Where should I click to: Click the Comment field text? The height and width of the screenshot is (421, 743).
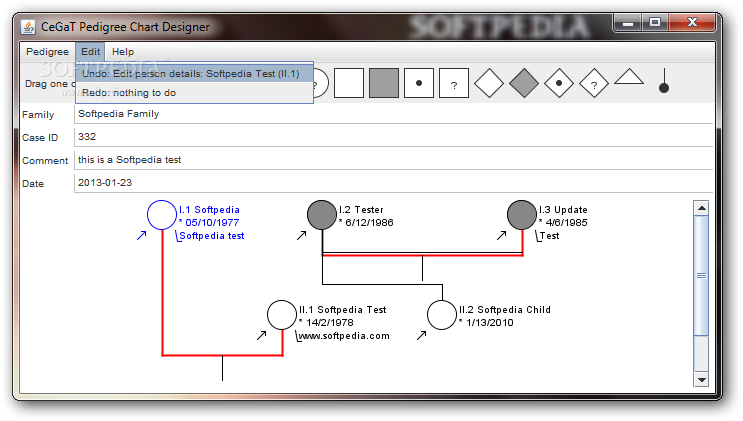393,160
